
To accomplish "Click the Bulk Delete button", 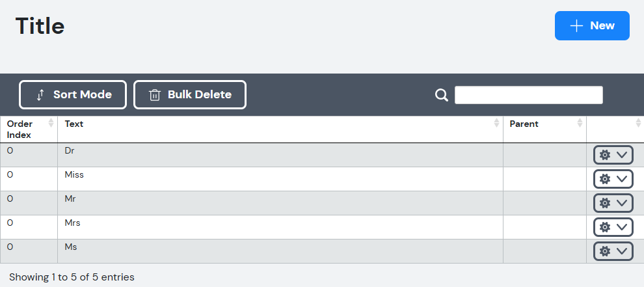I will click(x=190, y=94).
